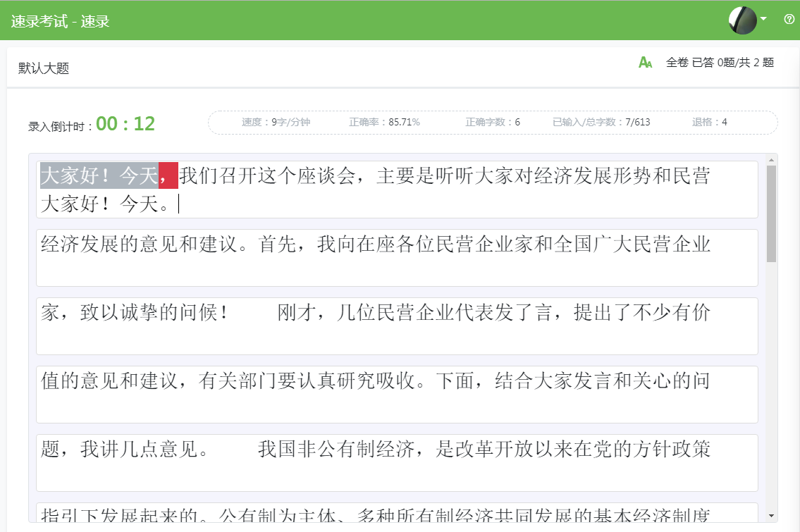Click the 全卷 answered questions link
This screenshot has height=532, width=800.
click(720, 63)
